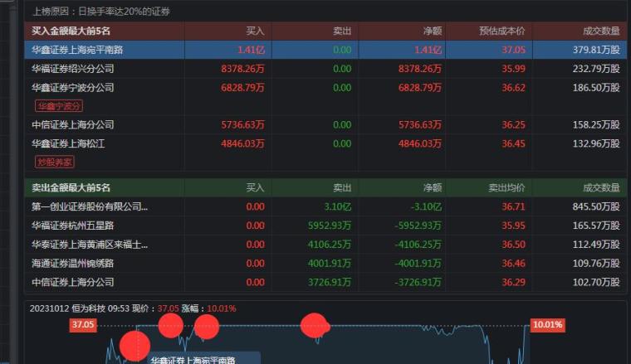Select 中信证券上海分公司 in the buy table
This screenshot has height=364, width=631.
pos(73,124)
